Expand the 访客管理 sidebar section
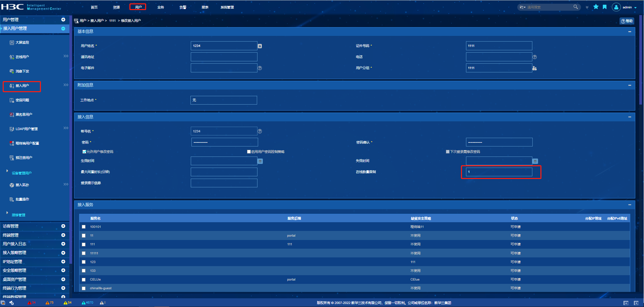 (x=63, y=226)
